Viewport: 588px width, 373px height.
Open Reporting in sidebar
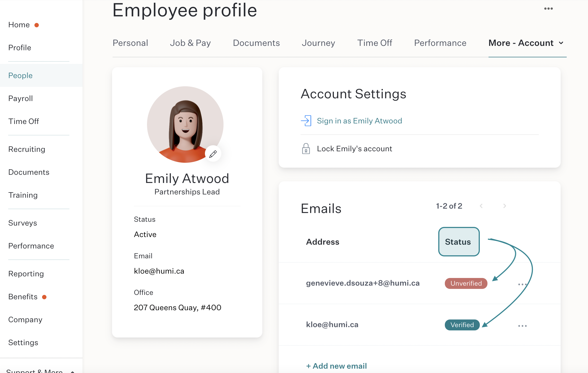[x=26, y=274]
